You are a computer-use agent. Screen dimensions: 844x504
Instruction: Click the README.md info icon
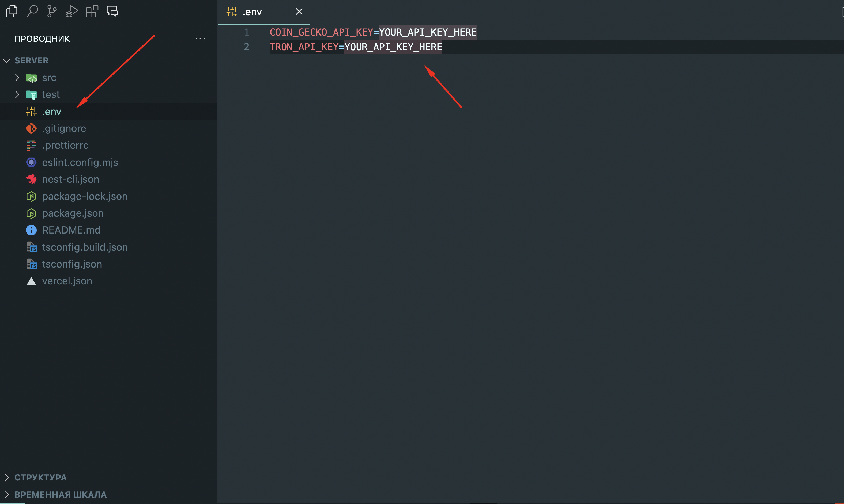pyautogui.click(x=31, y=230)
